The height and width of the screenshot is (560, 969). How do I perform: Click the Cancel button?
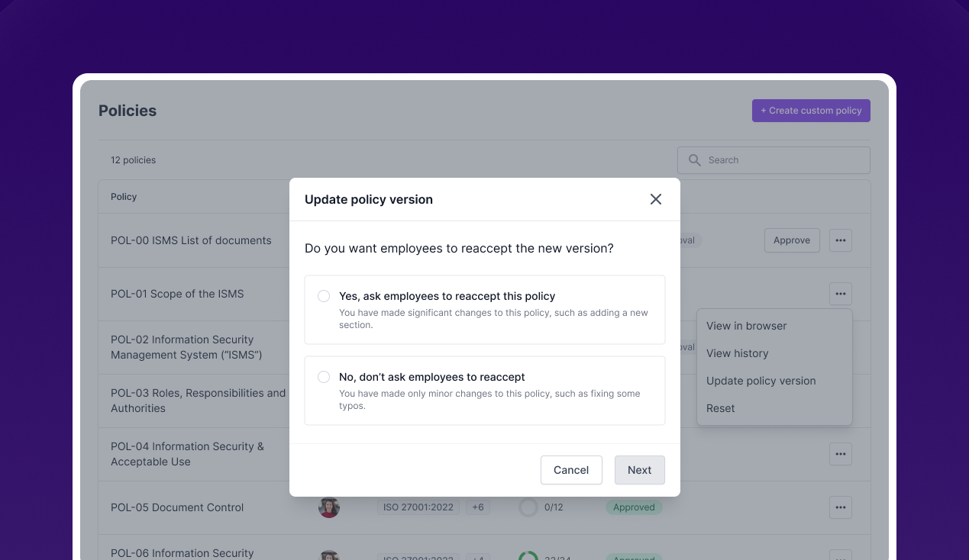point(571,470)
